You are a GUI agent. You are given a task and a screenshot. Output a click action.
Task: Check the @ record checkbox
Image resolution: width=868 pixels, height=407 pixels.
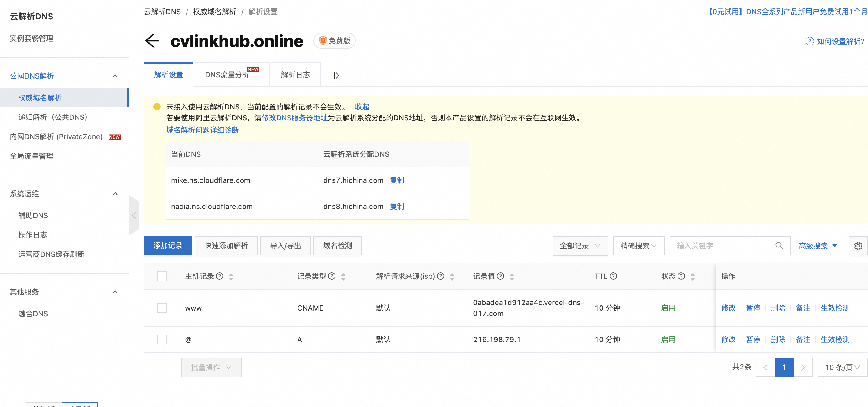click(162, 339)
